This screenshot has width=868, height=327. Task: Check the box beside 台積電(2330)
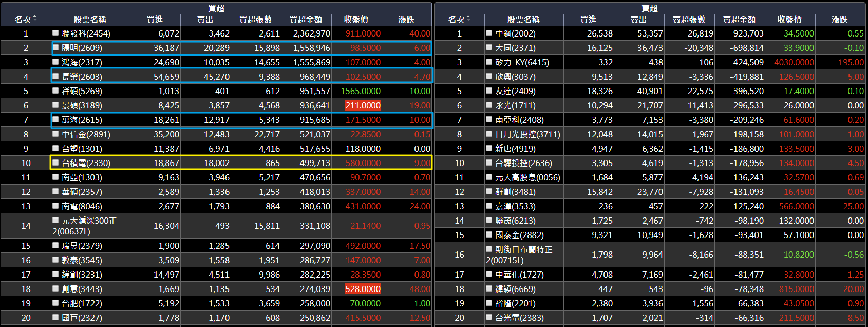[55, 162]
